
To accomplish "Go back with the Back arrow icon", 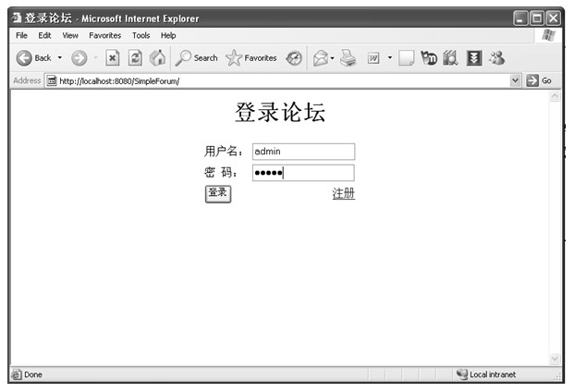I will tap(24, 58).
